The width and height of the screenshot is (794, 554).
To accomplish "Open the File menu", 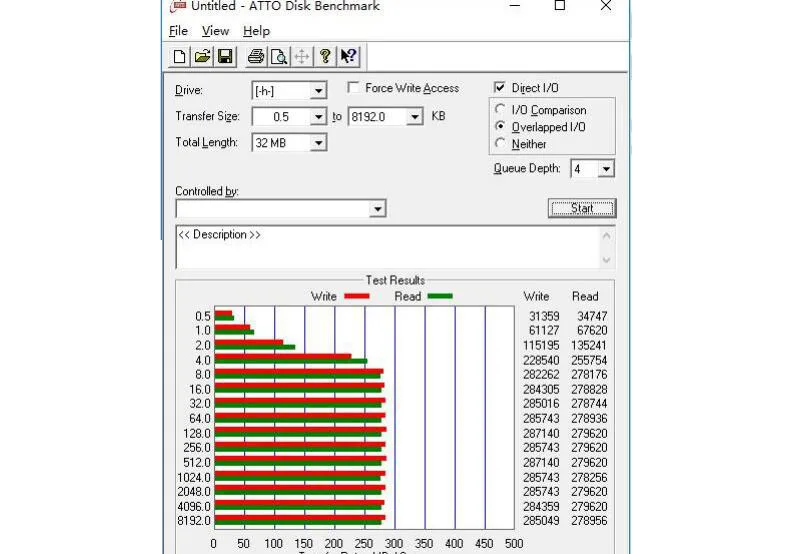I will 178,31.
